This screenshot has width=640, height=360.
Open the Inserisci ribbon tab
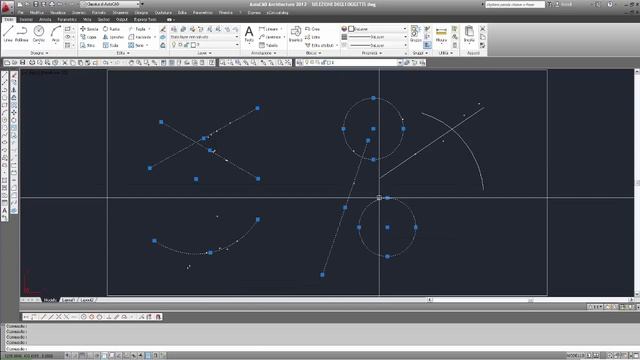pyautogui.click(x=26, y=19)
